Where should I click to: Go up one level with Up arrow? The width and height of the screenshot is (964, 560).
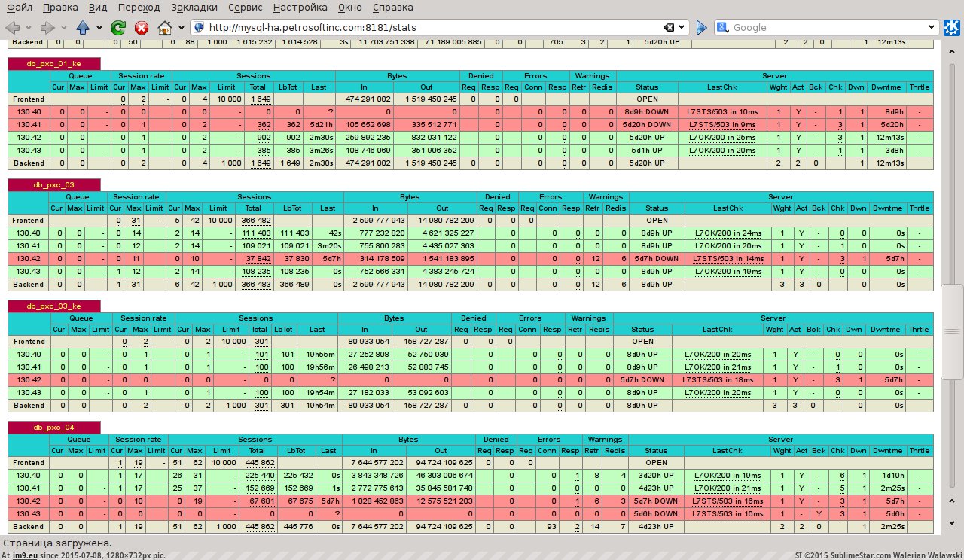coord(83,28)
